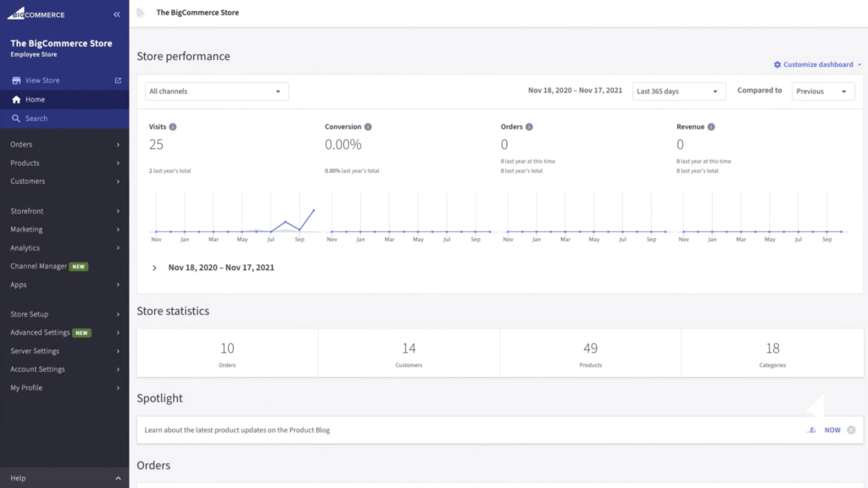868x488 pixels.
Task: Open the 14 Customers statistic card
Action: click(x=409, y=353)
